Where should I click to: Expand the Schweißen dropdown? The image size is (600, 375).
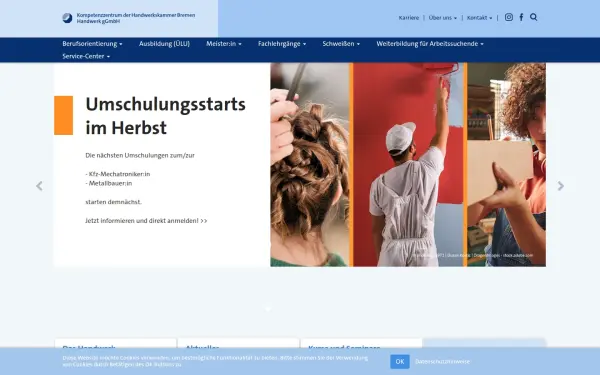pos(341,44)
